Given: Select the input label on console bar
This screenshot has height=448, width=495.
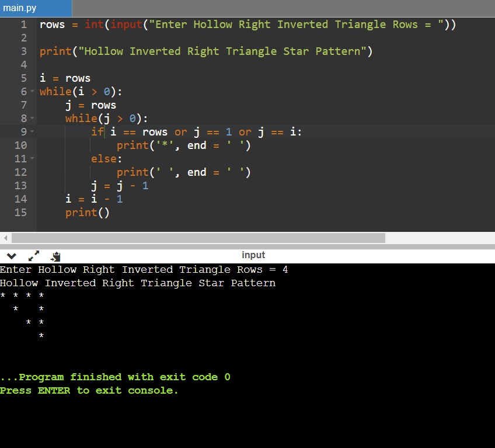Looking at the screenshot, I should pos(253,255).
